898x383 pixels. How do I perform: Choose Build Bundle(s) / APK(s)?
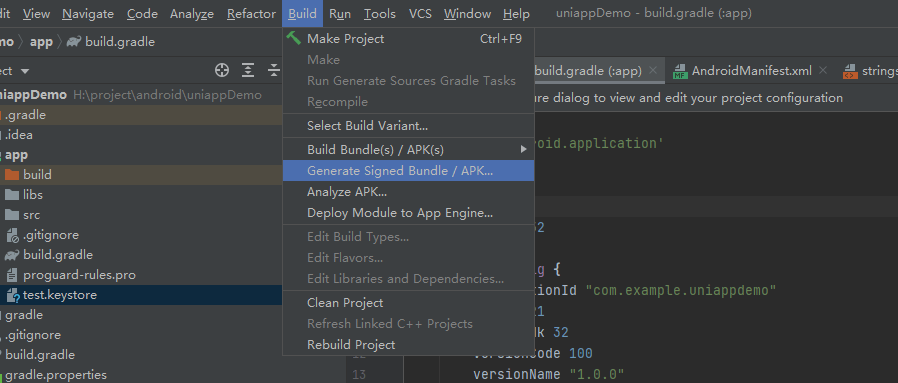click(408, 149)
